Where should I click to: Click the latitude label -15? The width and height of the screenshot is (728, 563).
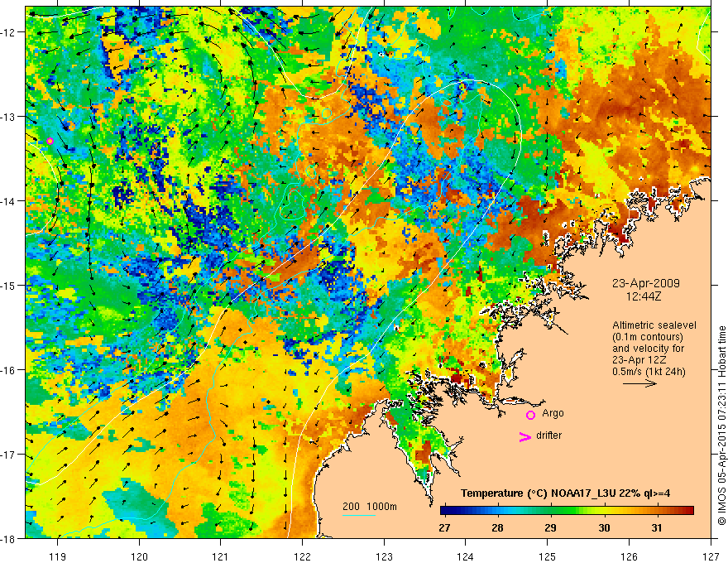[8, 285]
